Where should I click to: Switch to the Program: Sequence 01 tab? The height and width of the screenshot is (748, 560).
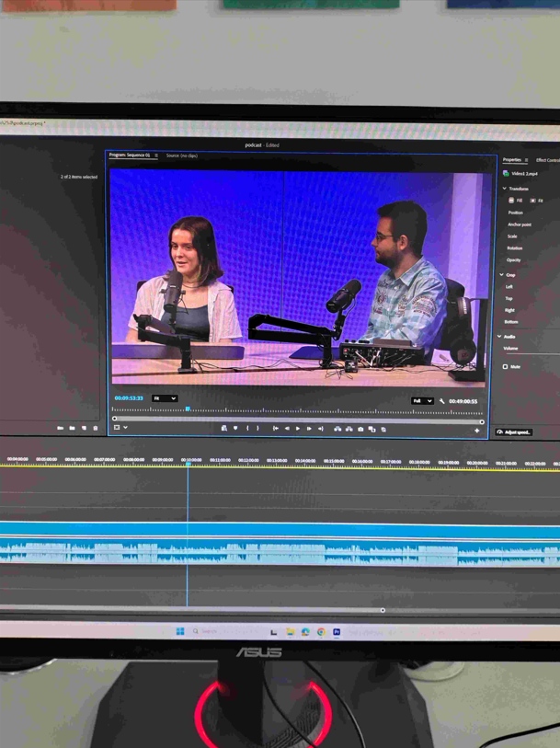click(130, 155)
